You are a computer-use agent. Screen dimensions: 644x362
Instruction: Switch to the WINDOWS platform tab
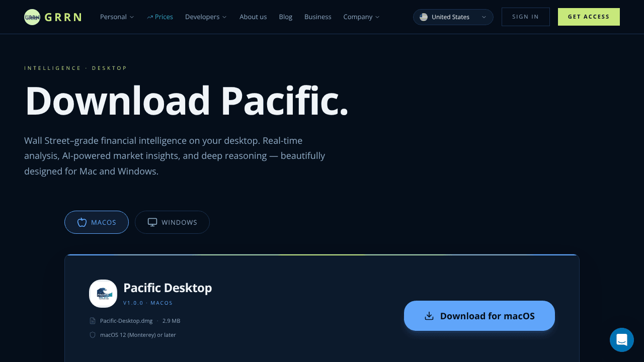172,222
